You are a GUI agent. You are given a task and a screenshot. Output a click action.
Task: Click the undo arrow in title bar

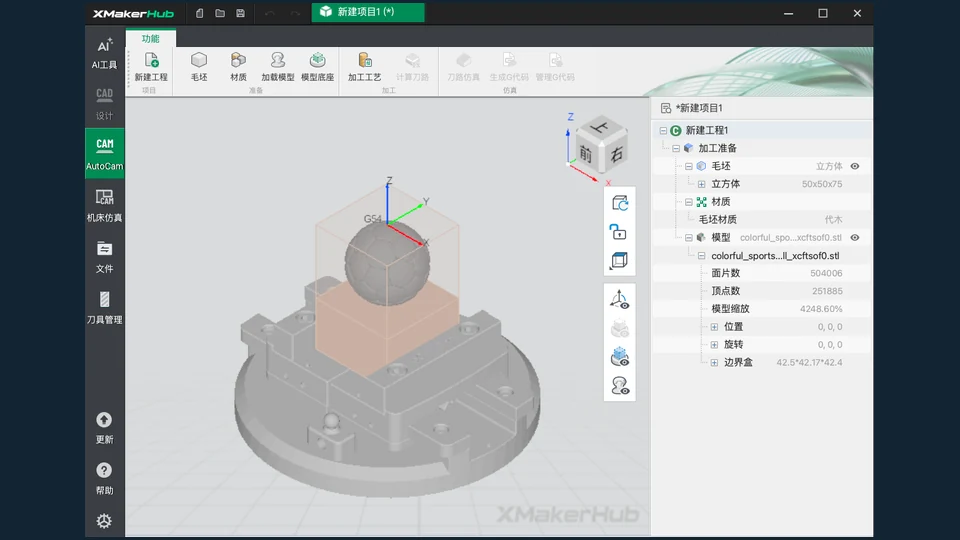pyautogui.click(x=269, y=13)
